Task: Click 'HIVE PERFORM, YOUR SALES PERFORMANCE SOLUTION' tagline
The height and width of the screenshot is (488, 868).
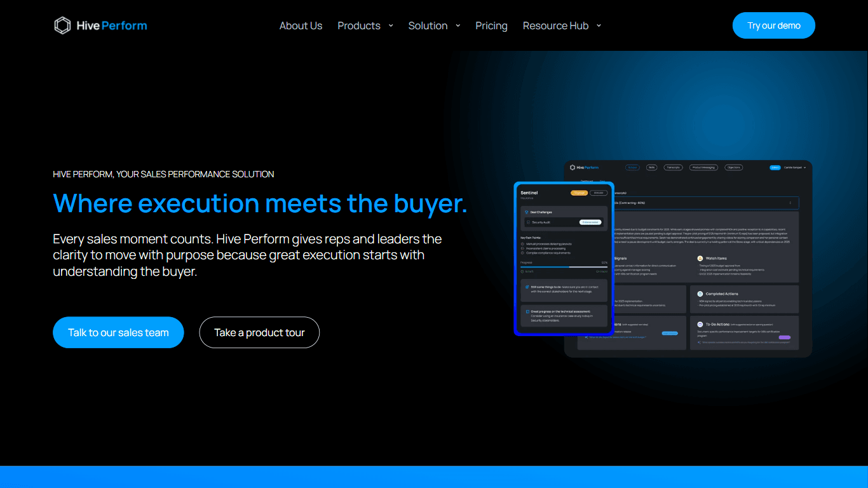Action: pos(163,174)
